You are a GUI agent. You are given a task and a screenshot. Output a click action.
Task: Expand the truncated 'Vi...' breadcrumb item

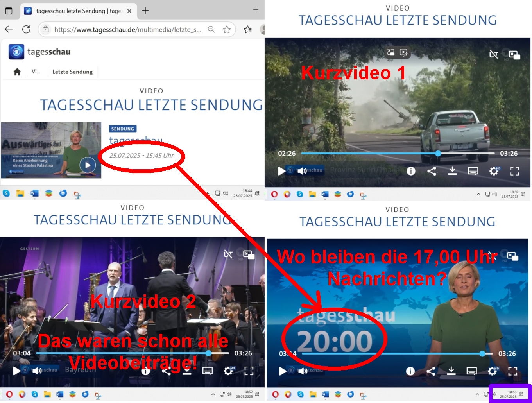[x=36, y=72]
